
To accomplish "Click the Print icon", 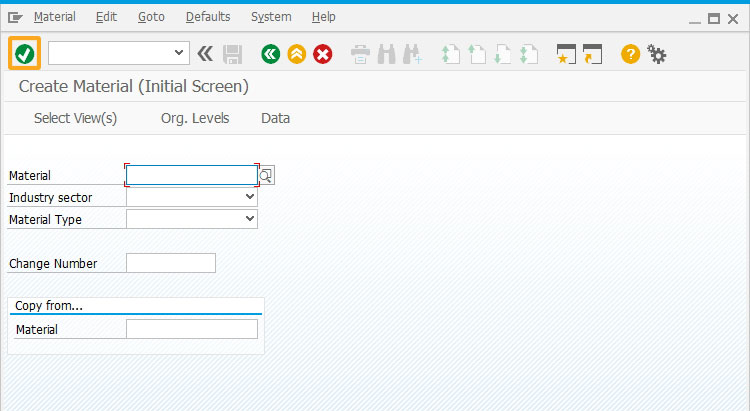I will point(360,54).
